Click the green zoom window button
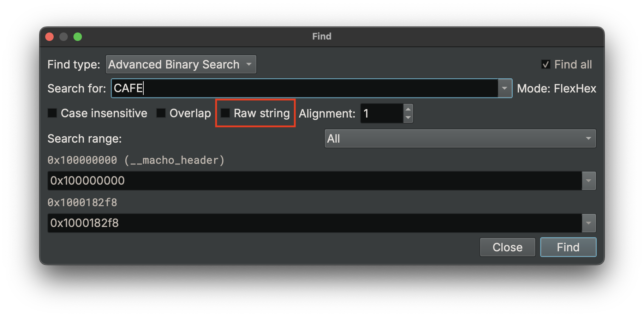 tap(78, 37)
